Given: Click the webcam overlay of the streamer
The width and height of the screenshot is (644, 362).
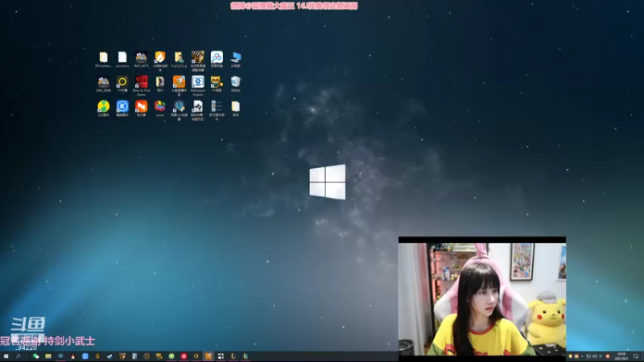Looking at the screenshot, I should tap(482, 298).
